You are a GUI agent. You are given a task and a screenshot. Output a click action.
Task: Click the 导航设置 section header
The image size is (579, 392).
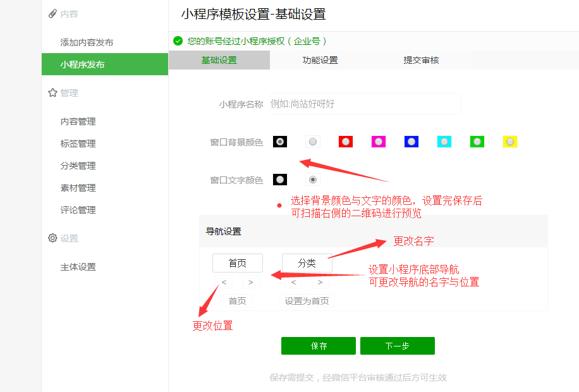tap(223, 231)
